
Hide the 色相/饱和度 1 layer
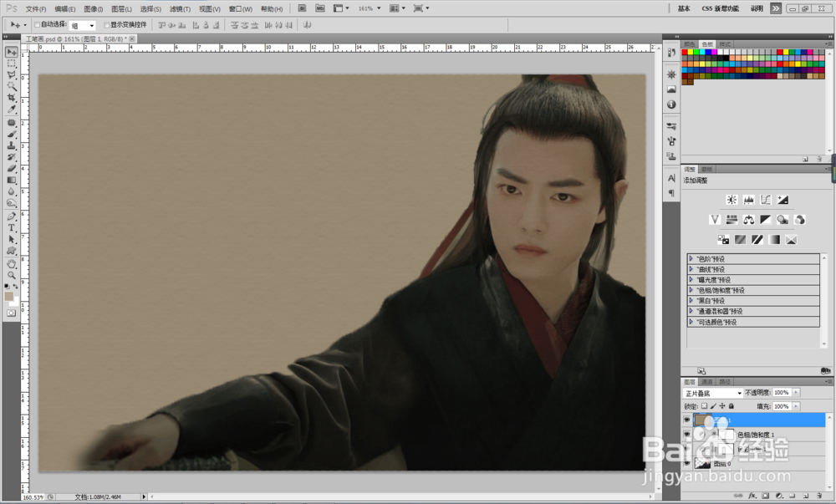click(686, 434)
